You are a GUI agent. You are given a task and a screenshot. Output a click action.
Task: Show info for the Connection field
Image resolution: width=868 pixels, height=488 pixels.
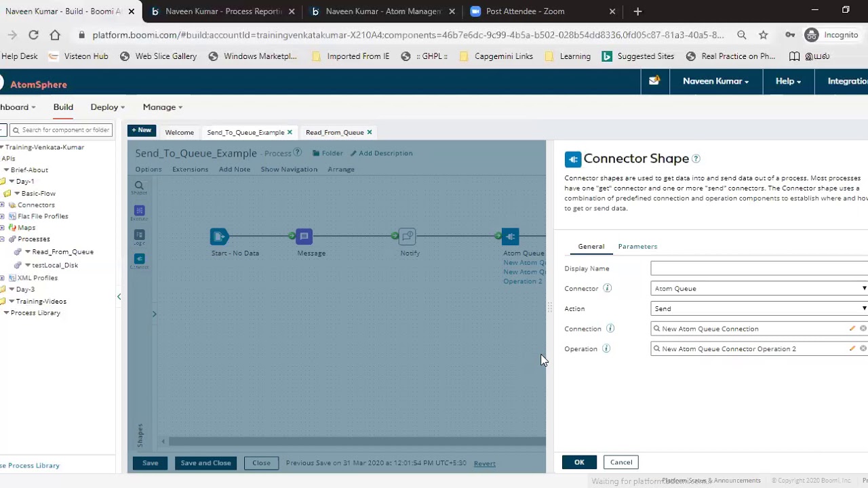pyautogui.click(x=610, y=329)
